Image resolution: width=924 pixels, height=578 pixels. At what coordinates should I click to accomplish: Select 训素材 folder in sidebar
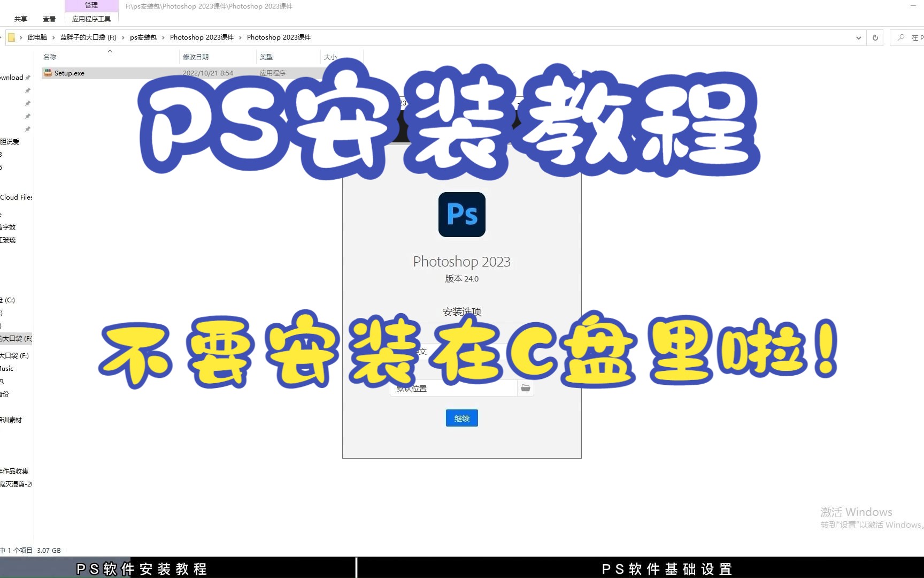[11, 420]
